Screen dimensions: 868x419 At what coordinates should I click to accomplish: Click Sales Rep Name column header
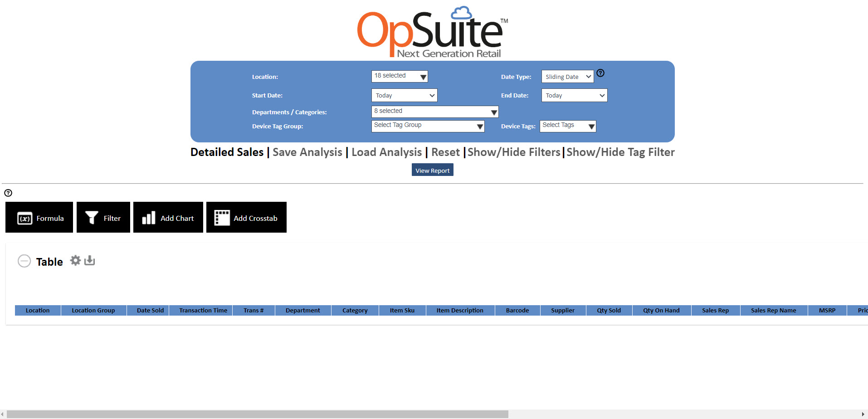tap(774, 310)
